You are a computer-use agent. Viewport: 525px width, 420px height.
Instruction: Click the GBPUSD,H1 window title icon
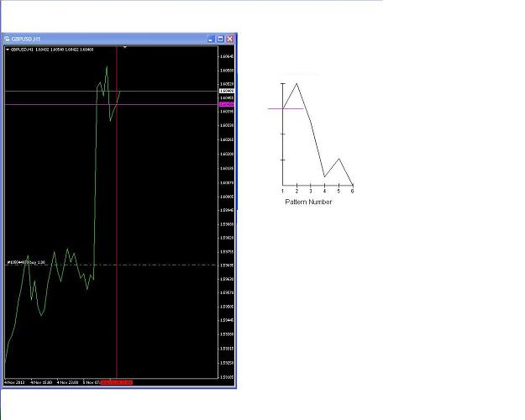pyautogui.click(x=7, y=39)
